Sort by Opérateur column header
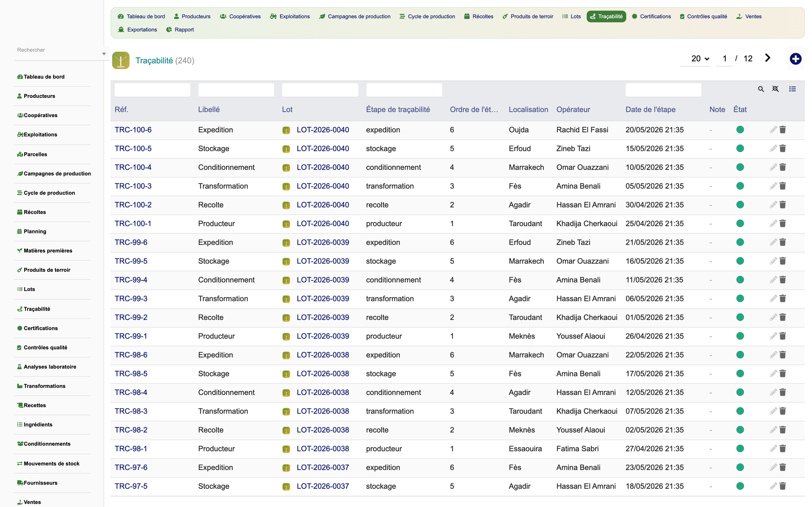Image resolution: width=812 pixels, height=507 pixels. 573,110
